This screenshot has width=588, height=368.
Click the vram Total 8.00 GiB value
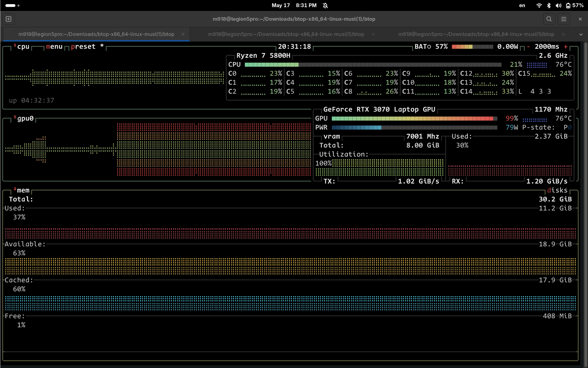pyautogui.click(x=423, y=145)
